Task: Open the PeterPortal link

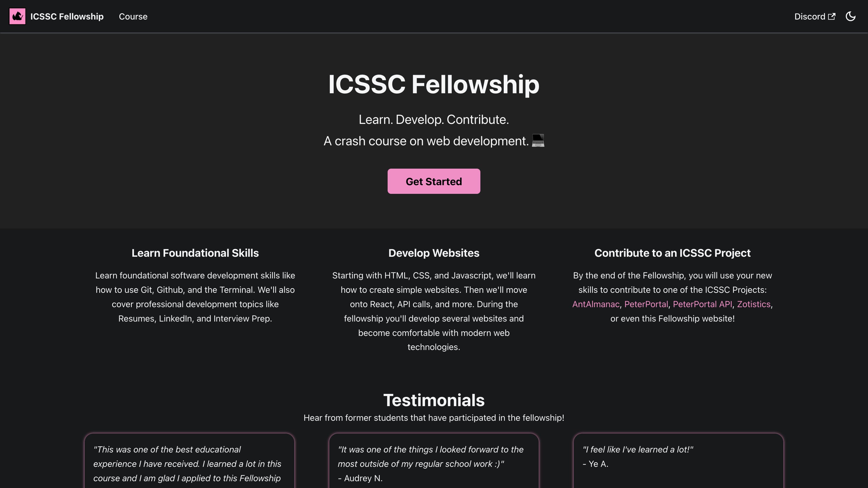Action: [646, 304]
